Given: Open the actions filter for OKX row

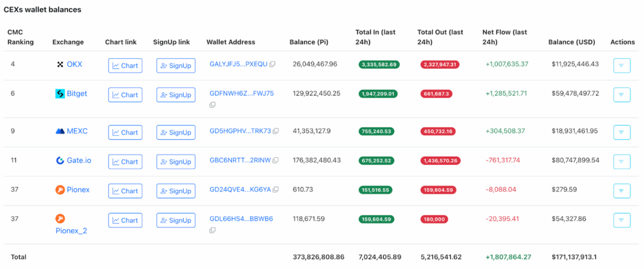Looking at the screenshot, I should click(x=622, y=66).
